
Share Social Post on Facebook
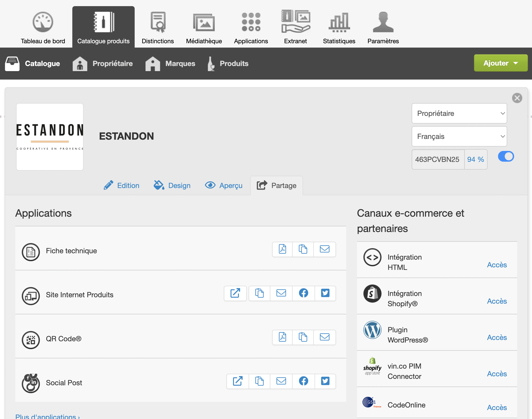click(304, 381)
